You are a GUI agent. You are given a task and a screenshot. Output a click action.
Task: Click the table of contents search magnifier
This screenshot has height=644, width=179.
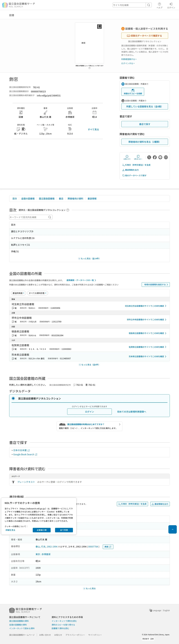50,217
